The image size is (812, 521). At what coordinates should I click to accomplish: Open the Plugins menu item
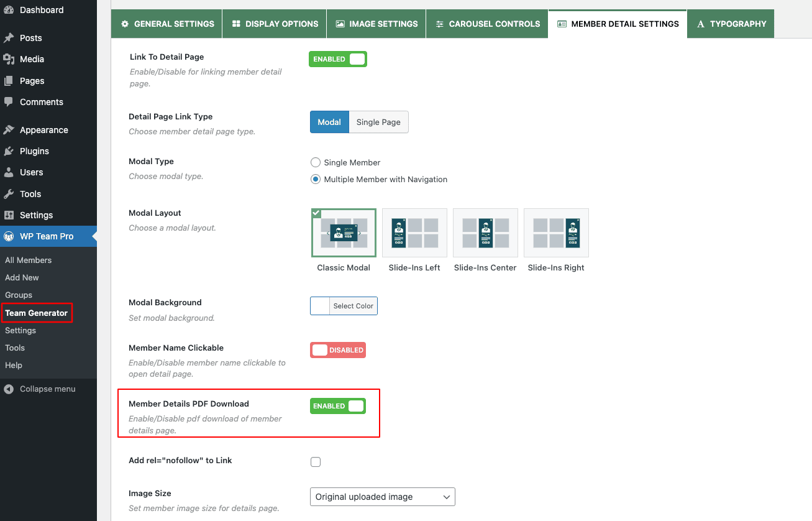coord(48,151)
